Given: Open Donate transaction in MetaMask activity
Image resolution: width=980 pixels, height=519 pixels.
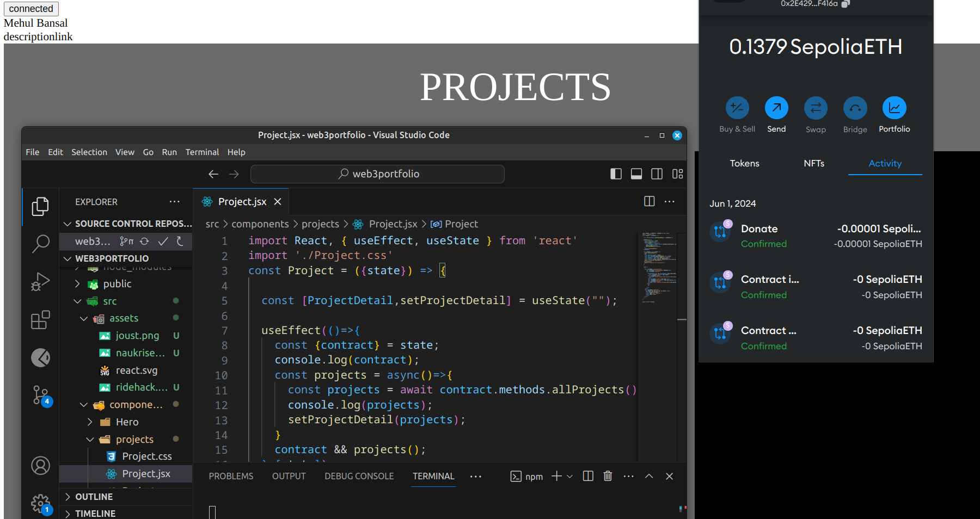Looking at the screenshot, I should click(816, 236).
